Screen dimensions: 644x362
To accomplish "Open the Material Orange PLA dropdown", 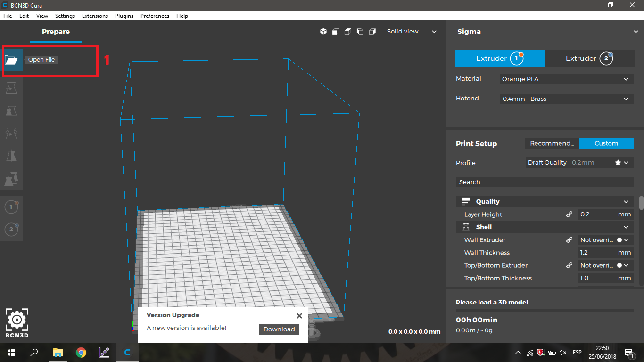I will (x=566, y=79).
